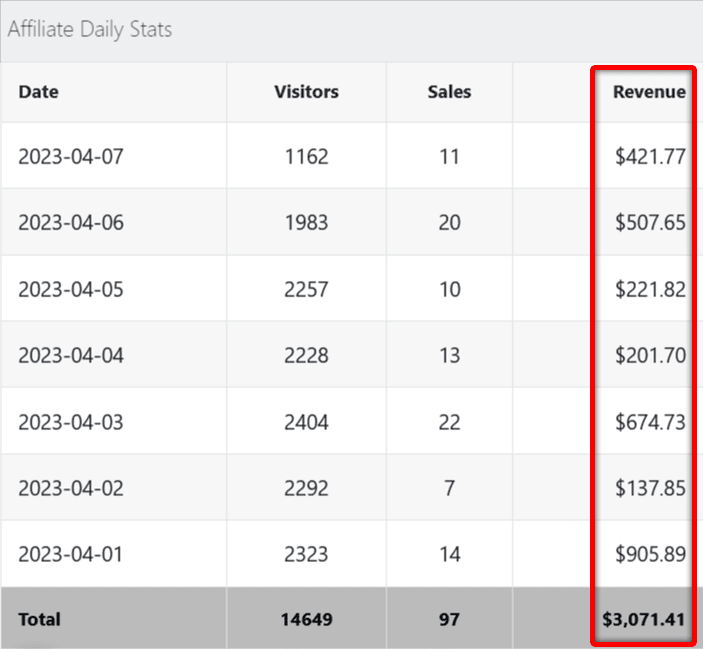Click sales value 7 for 2023-04-02
703x649 pixels.
[x=449, y=488]
